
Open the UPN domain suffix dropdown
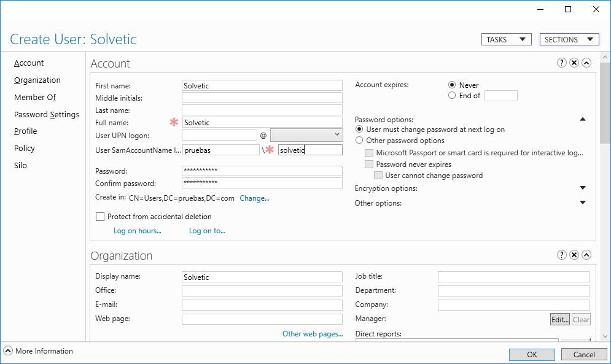306,134
